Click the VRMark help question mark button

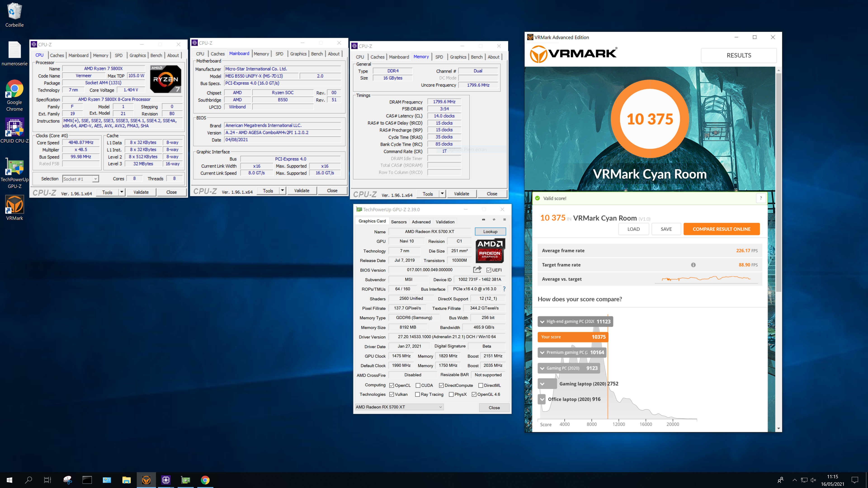coord(761,198)
